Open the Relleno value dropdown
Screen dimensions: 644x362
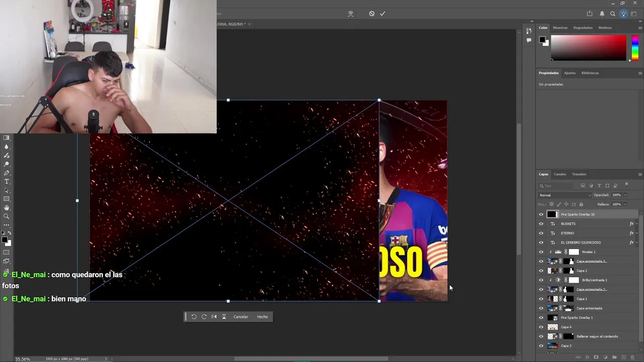pyautogui.click(x=625, y=204)
